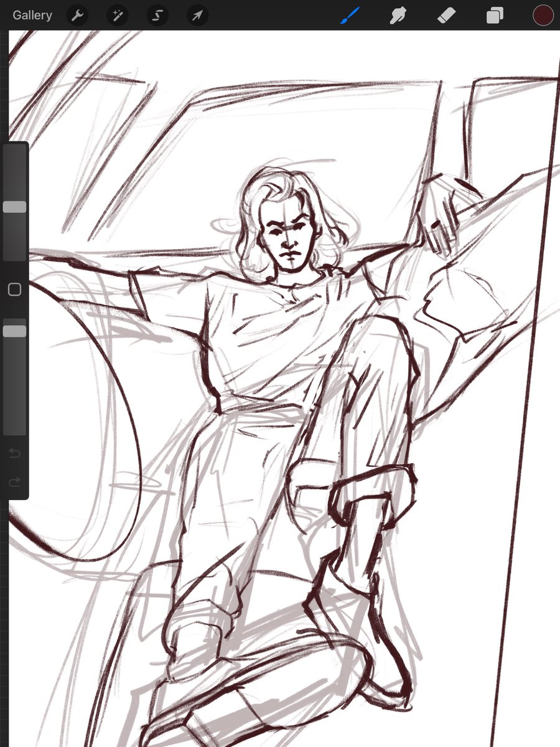Redo the stroke with the redo arrow

pyautogui.click(x=14, y=481)
